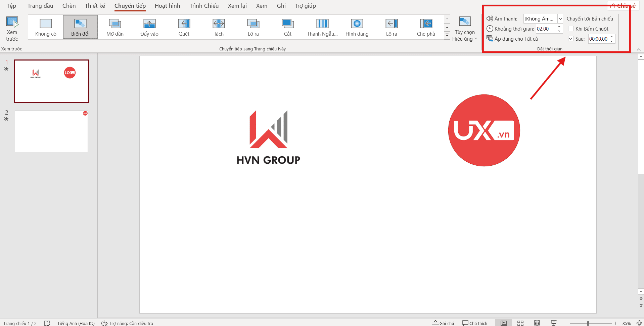Open the Chú thích comments pane
The image size is (644, 326).
475,323
